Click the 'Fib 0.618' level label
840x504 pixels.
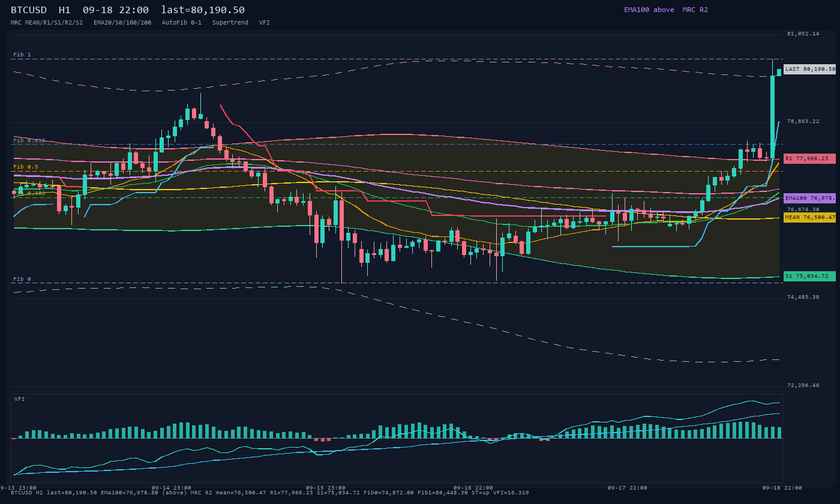(x=29, y=140)
